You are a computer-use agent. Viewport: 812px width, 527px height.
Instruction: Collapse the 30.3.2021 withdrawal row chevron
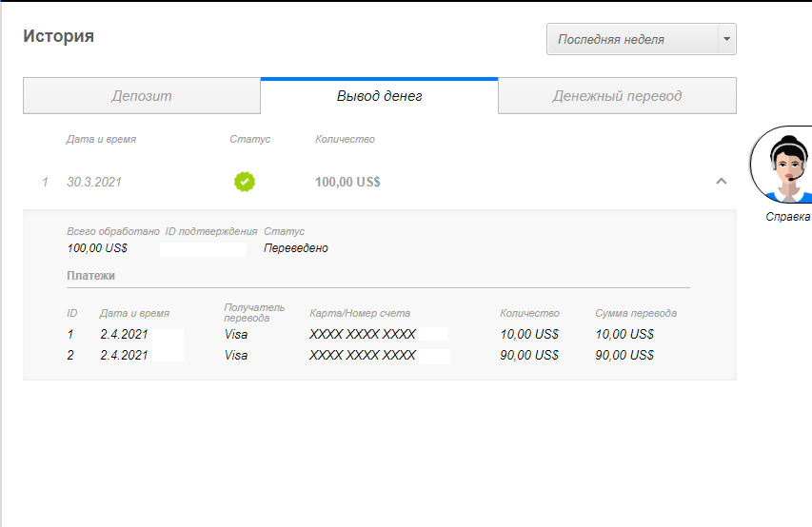click(721, 181)
